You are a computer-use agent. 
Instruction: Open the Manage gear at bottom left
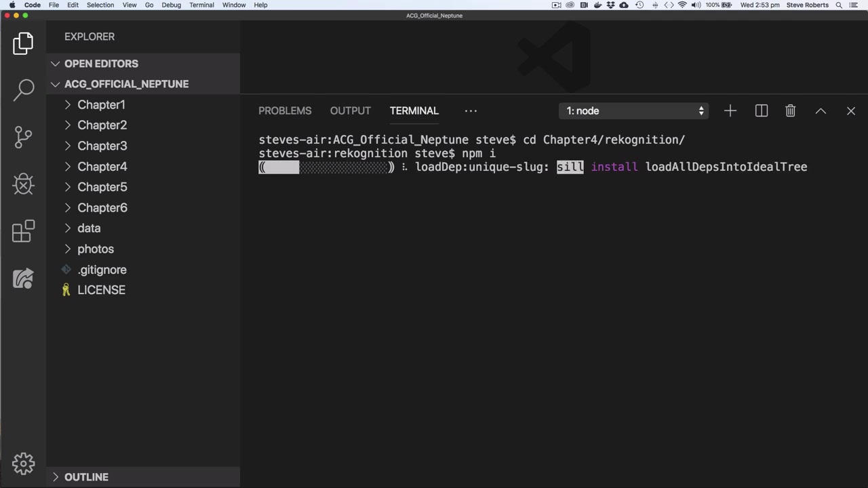coord(23,464)
